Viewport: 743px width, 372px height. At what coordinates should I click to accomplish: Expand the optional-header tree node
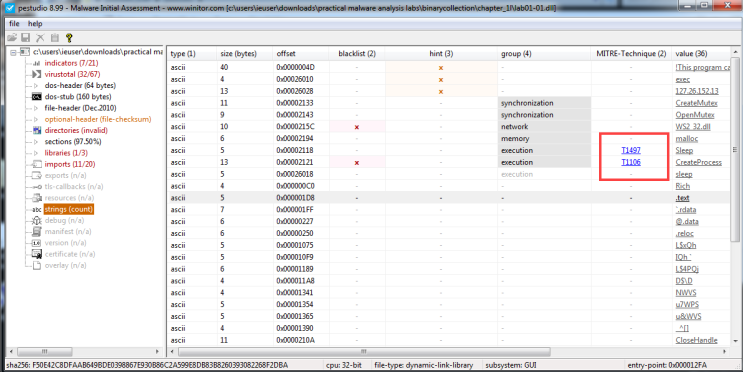pos(36,119)
